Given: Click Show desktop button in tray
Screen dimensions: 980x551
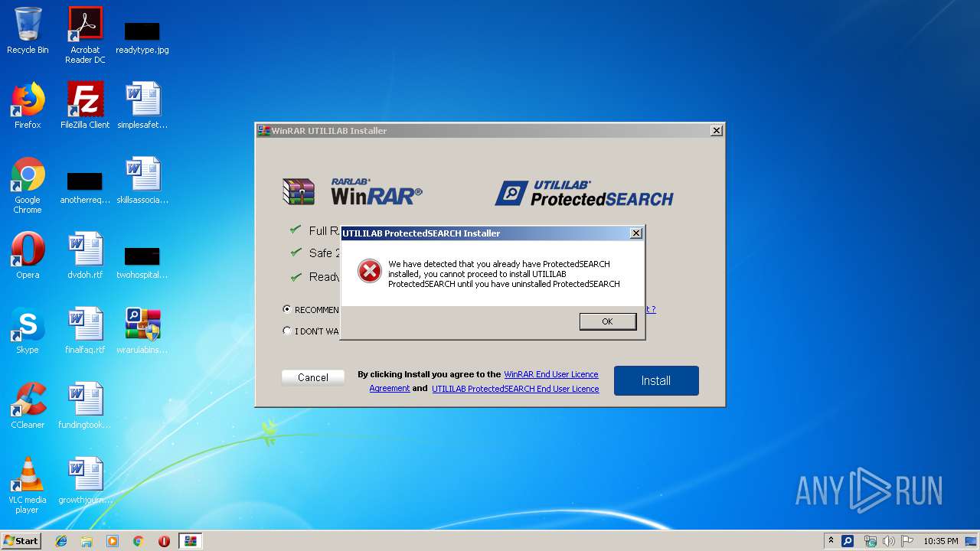Looking at the screenshot, I should [x=972, y=541].
